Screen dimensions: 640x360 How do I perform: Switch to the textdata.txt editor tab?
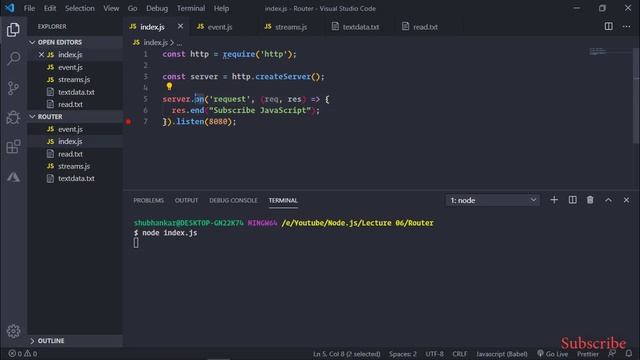click(360, 27)
